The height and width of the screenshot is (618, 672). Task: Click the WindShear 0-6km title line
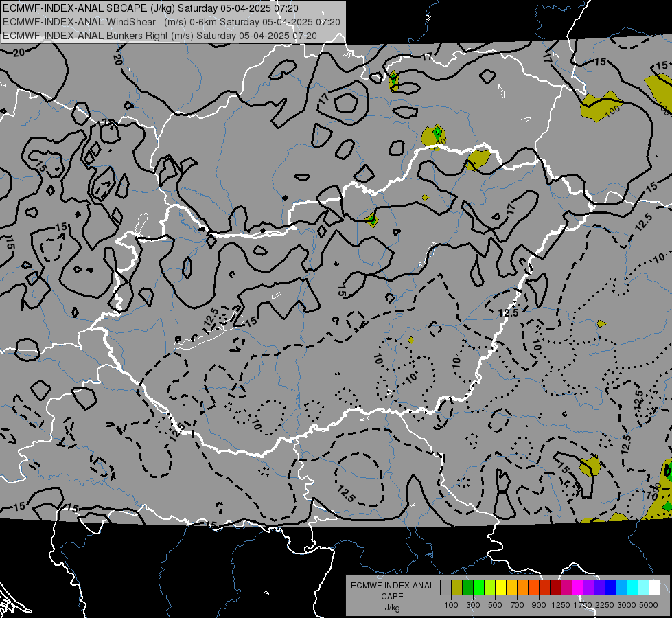(x=172, y=22)
